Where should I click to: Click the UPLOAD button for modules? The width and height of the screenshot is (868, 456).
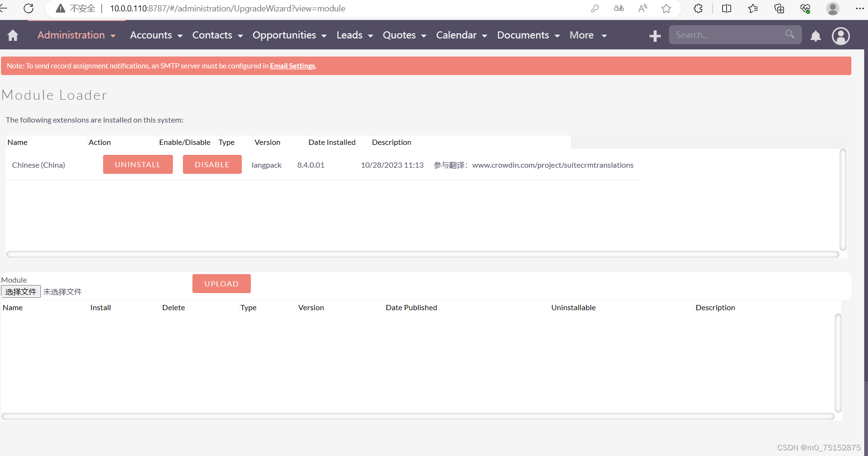click(x=221, y=284)
